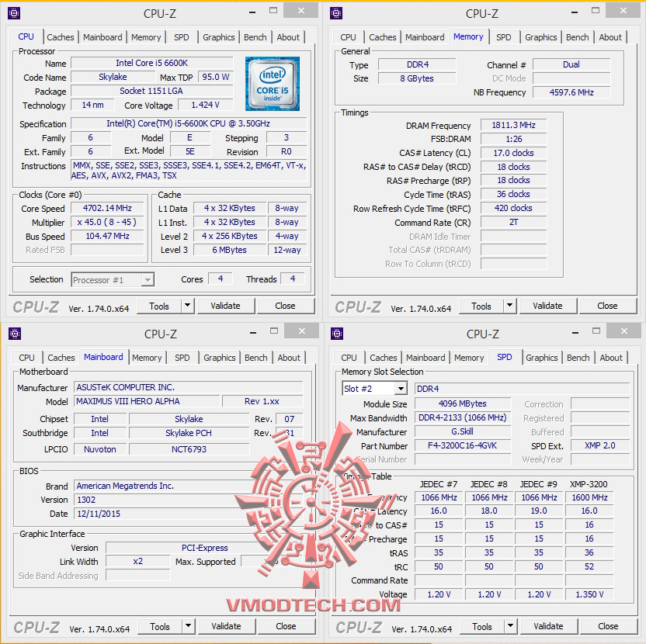
Task: Click the CPU-Z app icon in the CPU window title bar
Action: pos(14,14)
